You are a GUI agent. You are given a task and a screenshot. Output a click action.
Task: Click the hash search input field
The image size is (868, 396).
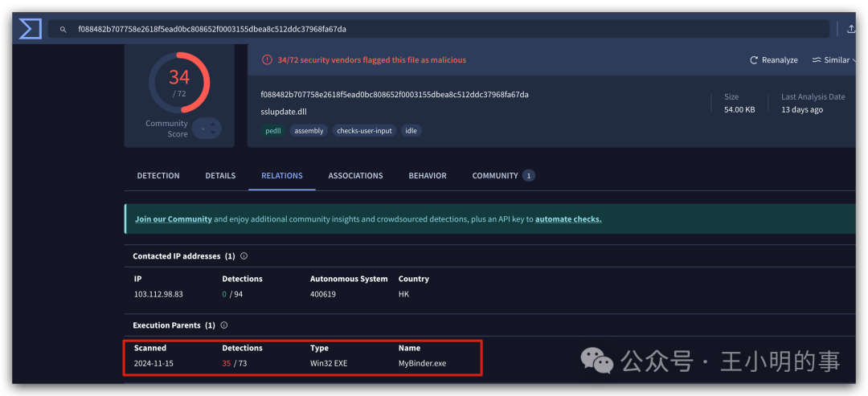click(x=439, y=29)
